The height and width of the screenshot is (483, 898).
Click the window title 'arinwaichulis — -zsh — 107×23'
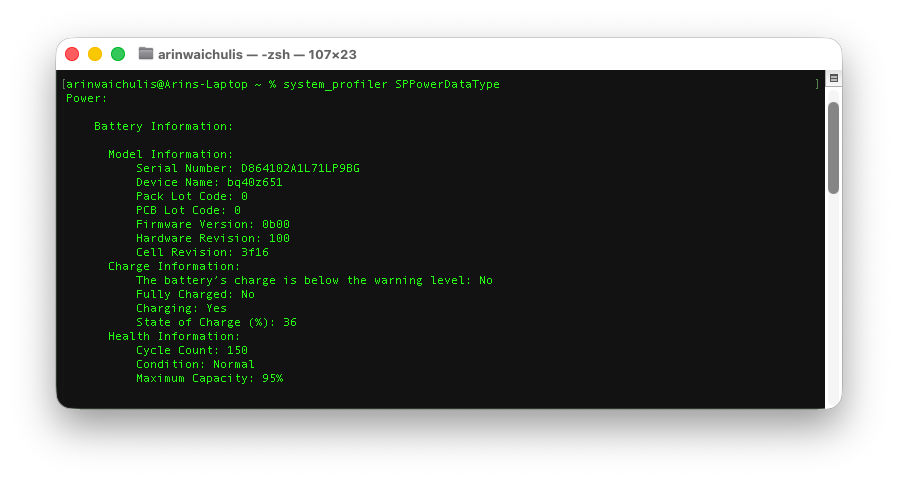click(257, 54)
